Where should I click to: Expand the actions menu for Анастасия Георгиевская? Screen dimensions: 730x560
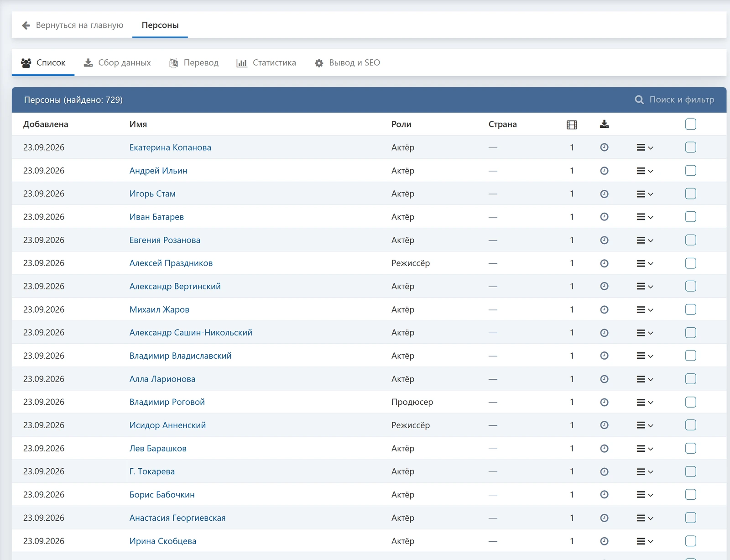[x=645, y=518]
